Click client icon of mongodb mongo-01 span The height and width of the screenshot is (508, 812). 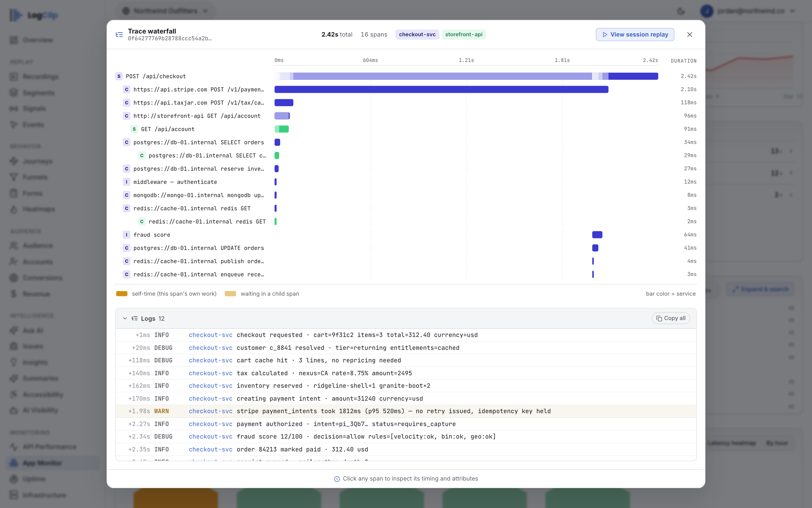[127, 195]
